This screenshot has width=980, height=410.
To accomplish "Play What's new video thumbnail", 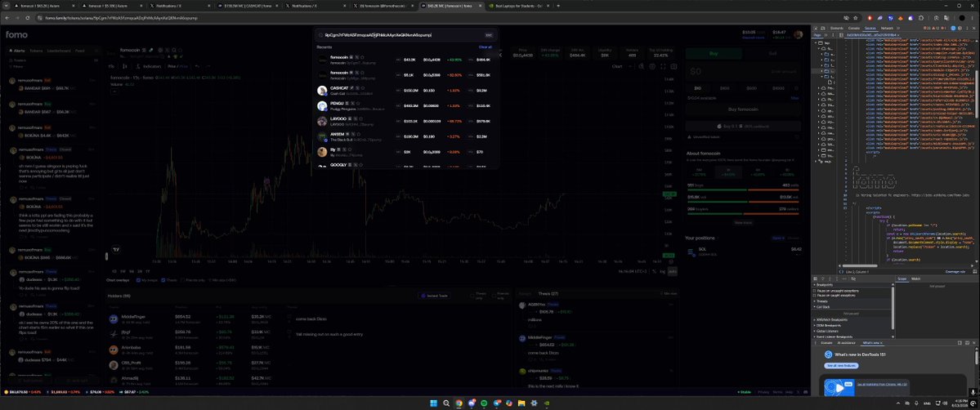I will (x=839, y=387).
